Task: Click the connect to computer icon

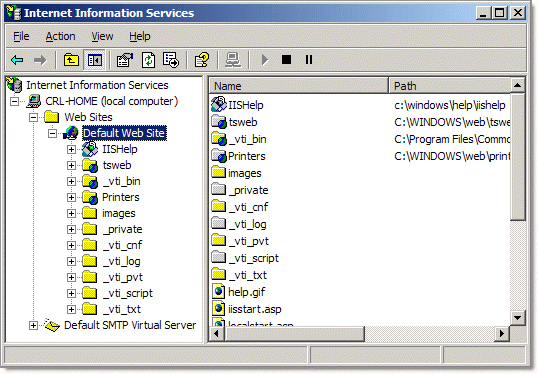Action: click(x=233, y=60)
